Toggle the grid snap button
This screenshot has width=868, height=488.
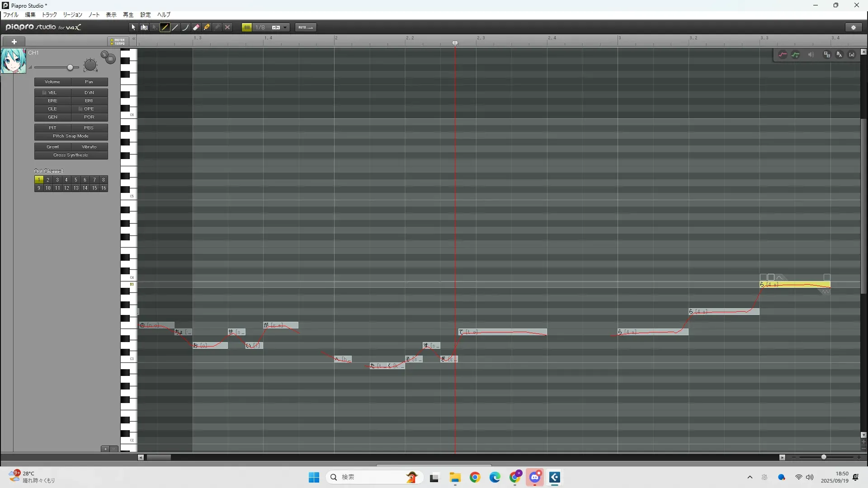pos(247,28)
